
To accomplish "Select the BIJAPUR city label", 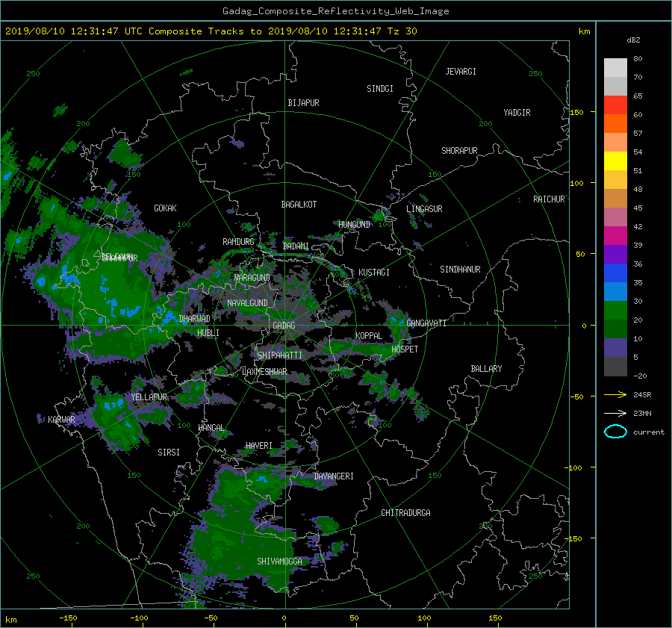I will [303, 103].
